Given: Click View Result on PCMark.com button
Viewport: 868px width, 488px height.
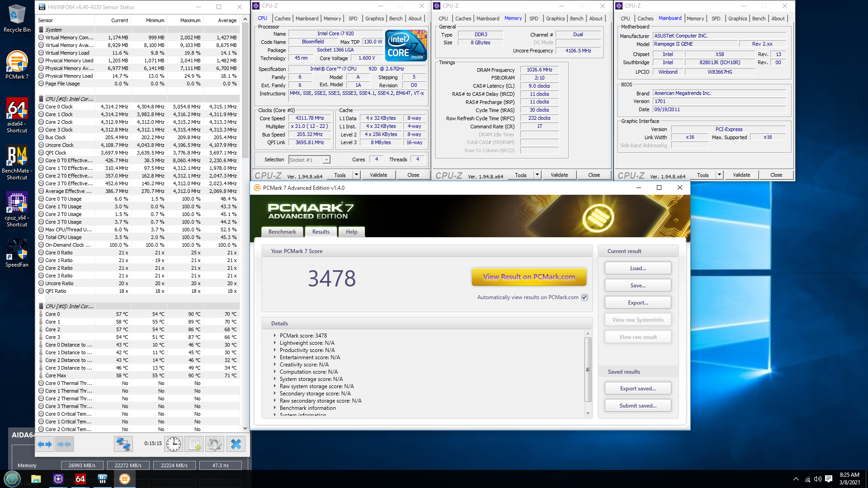Looking at the screenshot, I should point(529,277).
